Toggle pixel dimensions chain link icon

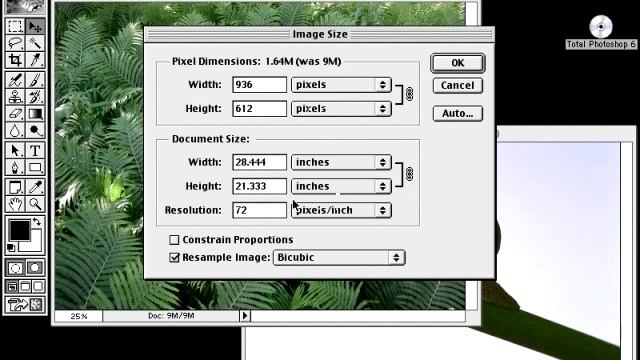tap(409, 94)
